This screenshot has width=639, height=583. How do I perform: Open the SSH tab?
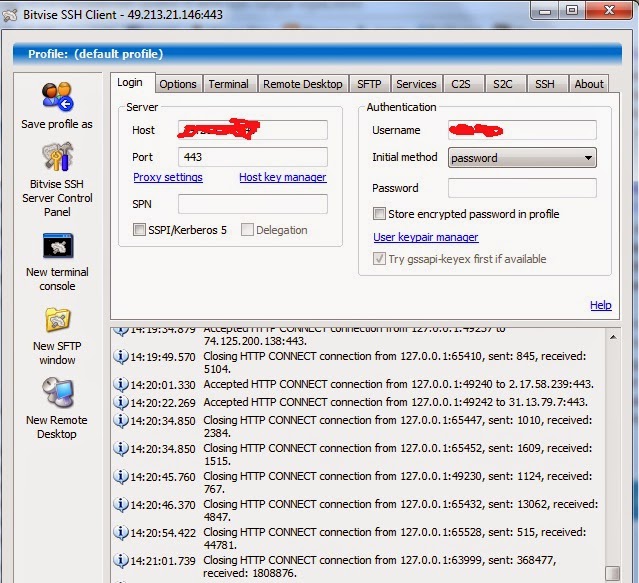(x=547, y=84)
